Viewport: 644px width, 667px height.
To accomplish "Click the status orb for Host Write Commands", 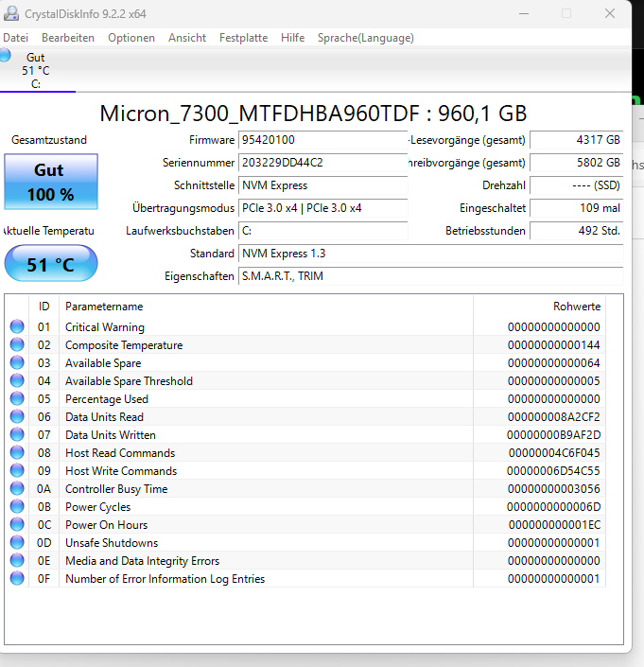I will pos(17,470).
